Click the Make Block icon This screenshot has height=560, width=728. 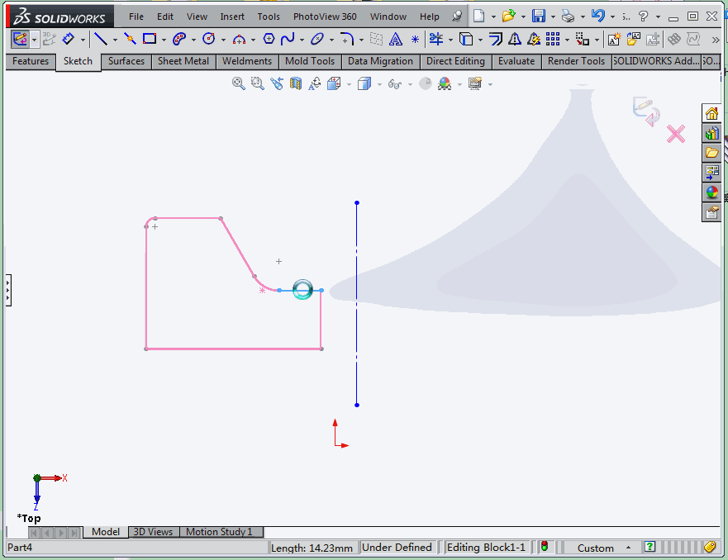(x=614, y=39)
